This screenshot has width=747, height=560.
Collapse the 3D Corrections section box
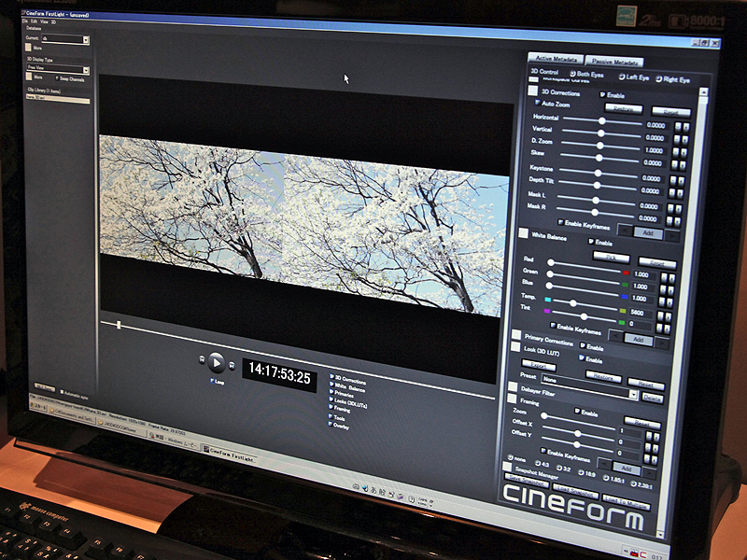532,91
